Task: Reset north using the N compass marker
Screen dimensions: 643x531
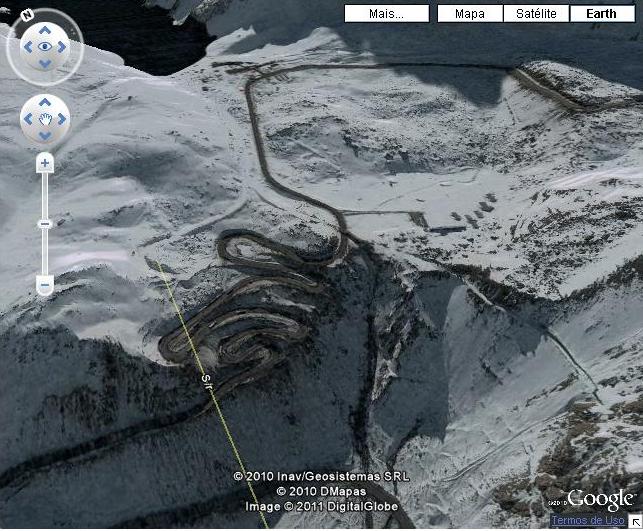Action: coord(27,16)
